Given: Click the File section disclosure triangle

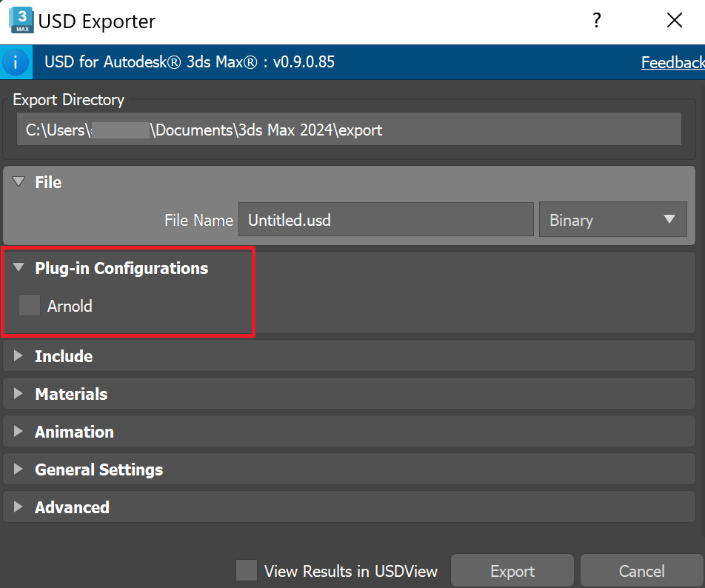Looking at the screenshot, I should point(18,181).
